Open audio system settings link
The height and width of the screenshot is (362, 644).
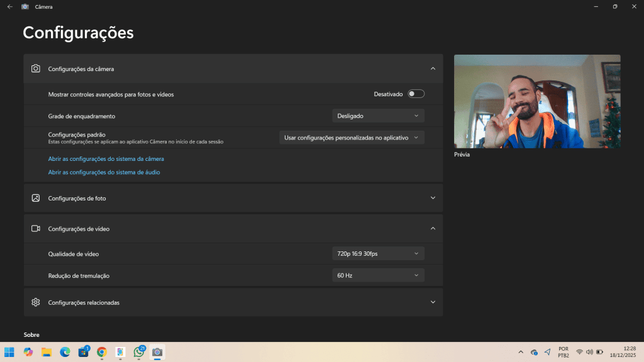click(x=104, y=172)
